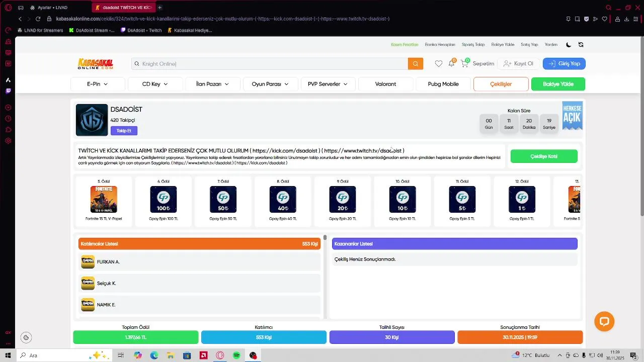This screenshot has height=362, width=644.
Task: Open the Yardım link
Action: click(x=551, y=45)
